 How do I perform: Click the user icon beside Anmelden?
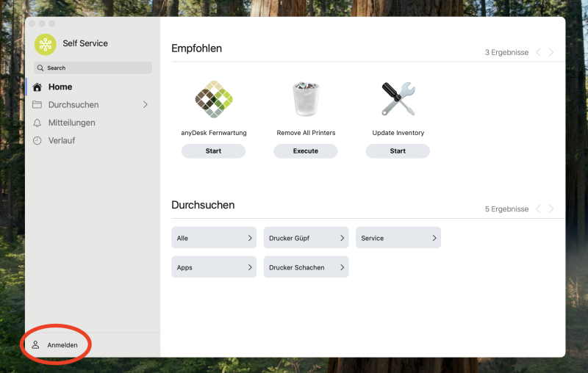(x=35, y=344)
